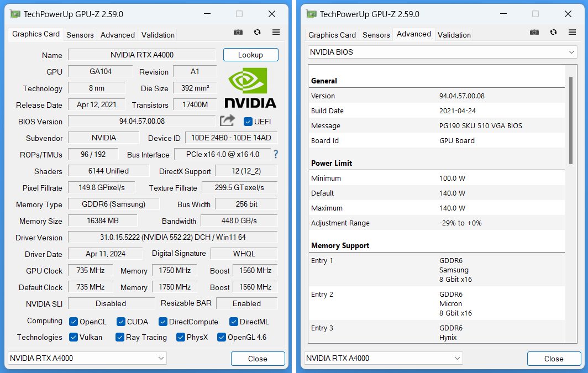
Task: Toggle the DirectML checkbox
Action: [234, 322]
